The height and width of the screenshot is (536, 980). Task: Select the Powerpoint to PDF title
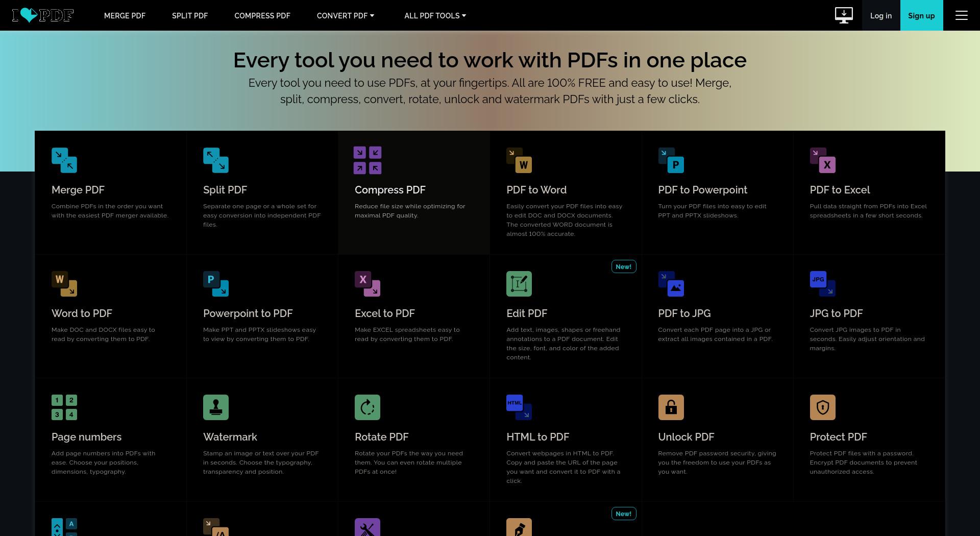pos(248,313)
